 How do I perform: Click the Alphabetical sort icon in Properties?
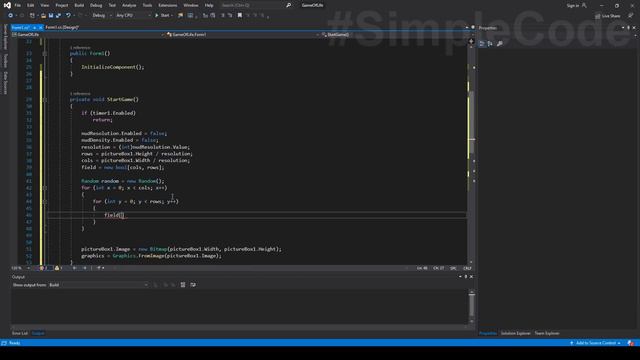490,43
